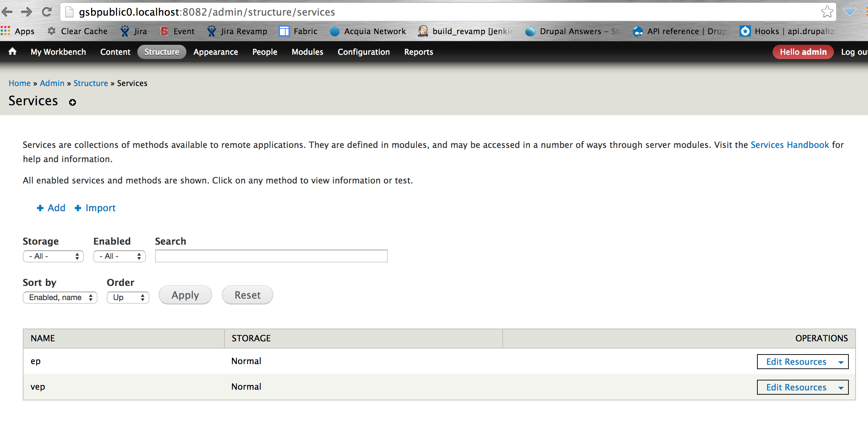This screenshot has width=868, height=421.
Task: Open the Enabled filter dropdown
Action: [x=120, y=256]
